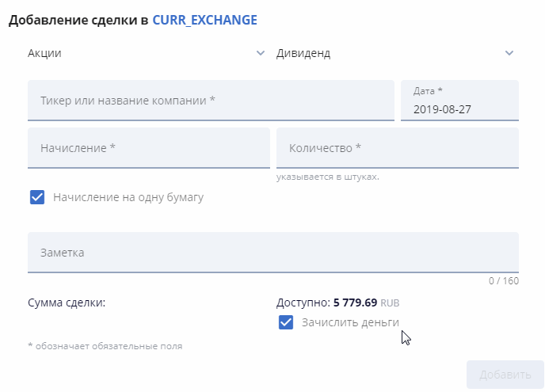This screenshot has width=545, height=392.
Task: Select the Начисление amount input
Action: click(x=149, y=148)
